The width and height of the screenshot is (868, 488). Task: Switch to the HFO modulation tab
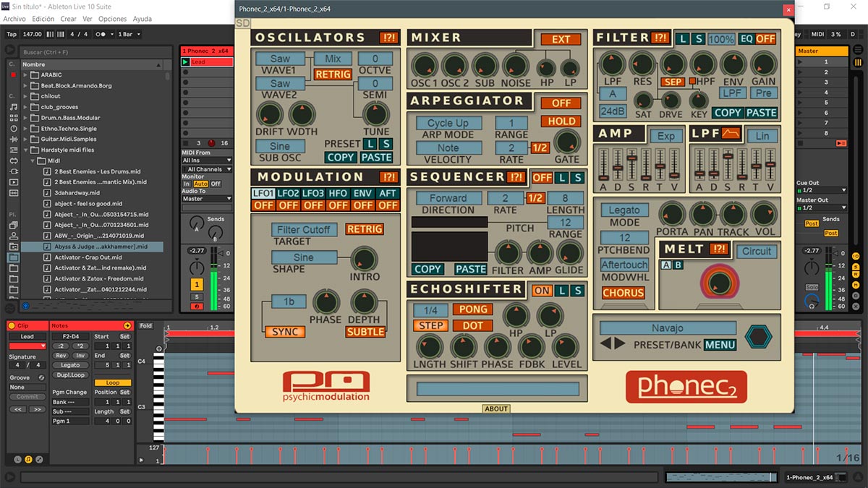click(x=338, y=194)
